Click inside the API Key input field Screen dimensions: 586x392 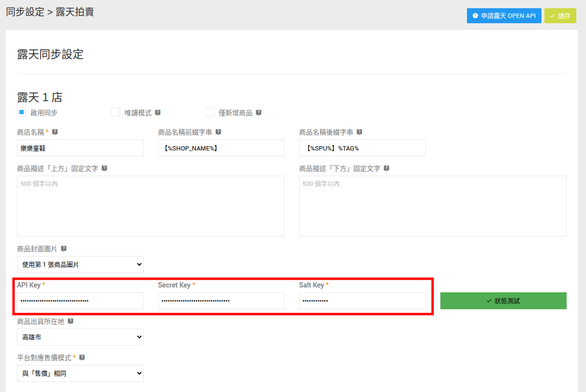(80, 301)
